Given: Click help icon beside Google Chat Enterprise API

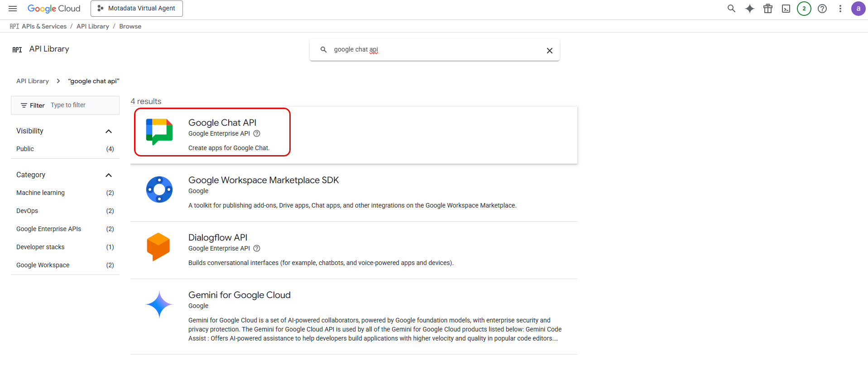Looking at the screenshot, I should 257,133.
